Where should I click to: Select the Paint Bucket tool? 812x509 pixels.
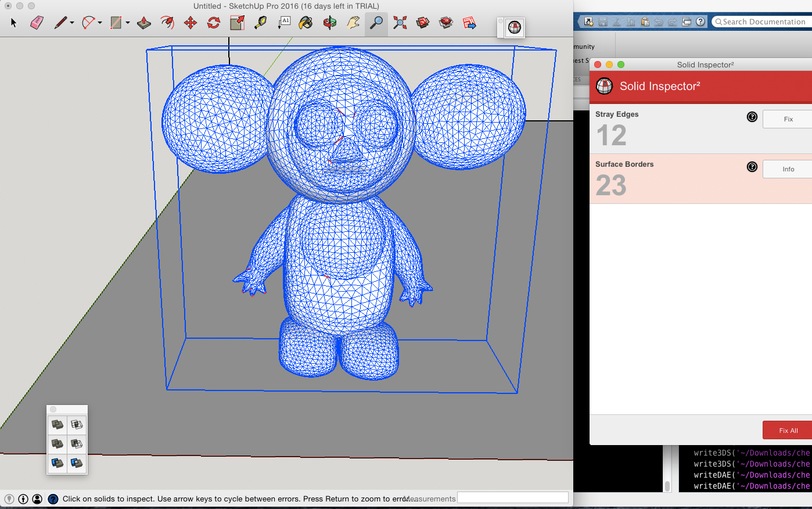tap(305, 23)
